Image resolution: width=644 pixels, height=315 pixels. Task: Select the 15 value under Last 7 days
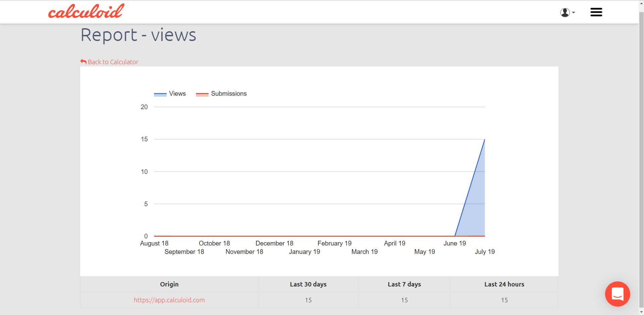[x=404, y=300]
